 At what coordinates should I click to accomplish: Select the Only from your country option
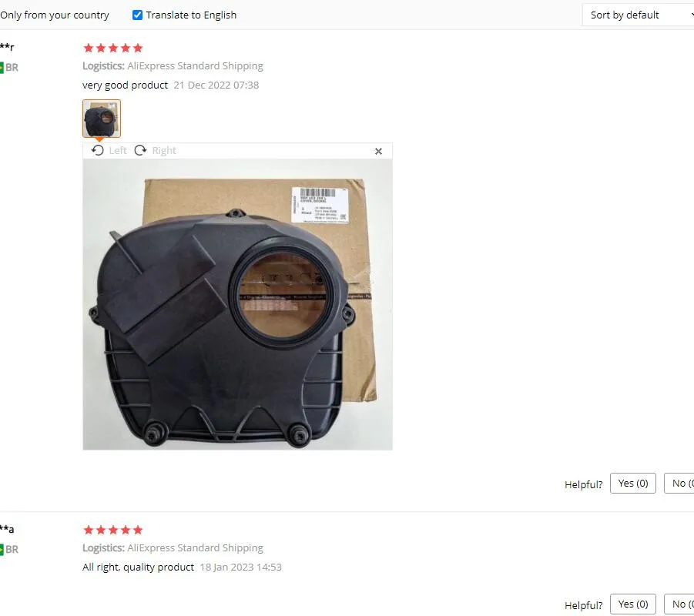[x=55, y=15]
